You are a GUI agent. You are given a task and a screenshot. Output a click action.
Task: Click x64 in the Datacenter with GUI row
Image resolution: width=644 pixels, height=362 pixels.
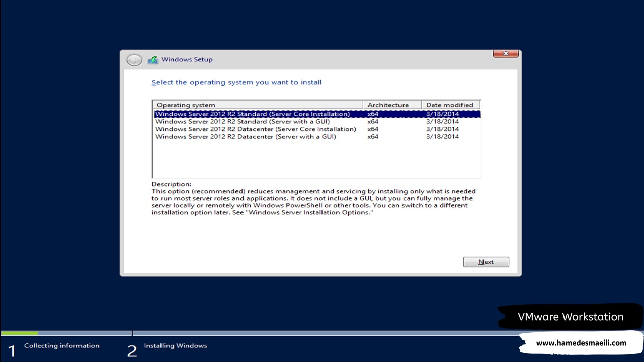[373, 136]
